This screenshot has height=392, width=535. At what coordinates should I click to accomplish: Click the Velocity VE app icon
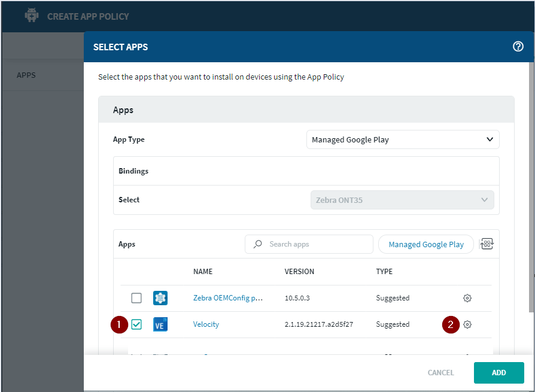pos(160,324)
